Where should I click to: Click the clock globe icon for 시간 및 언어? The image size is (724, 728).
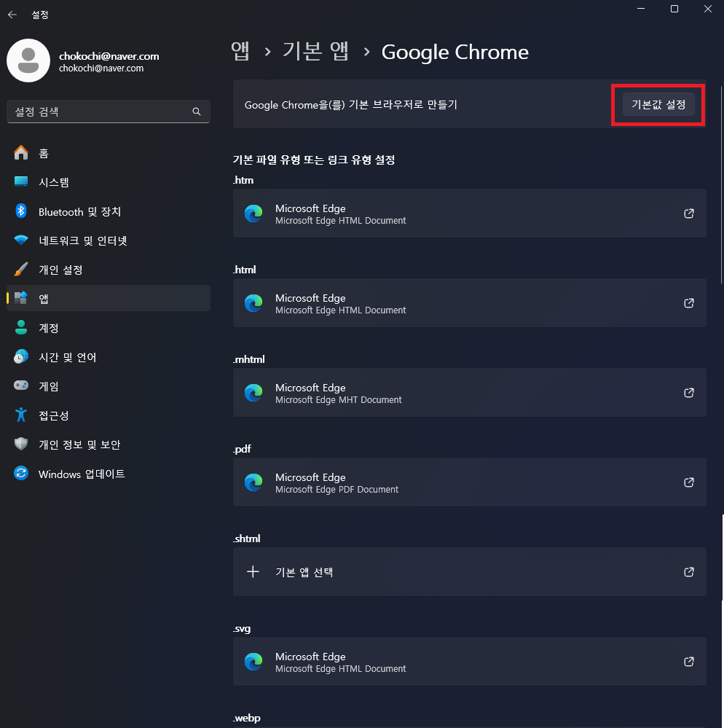[21, 356]
